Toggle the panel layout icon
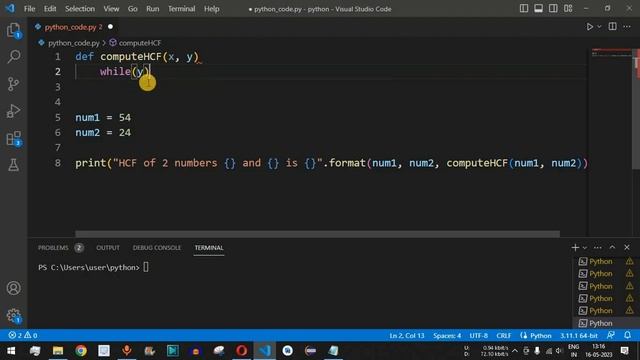 pos(538,9)
